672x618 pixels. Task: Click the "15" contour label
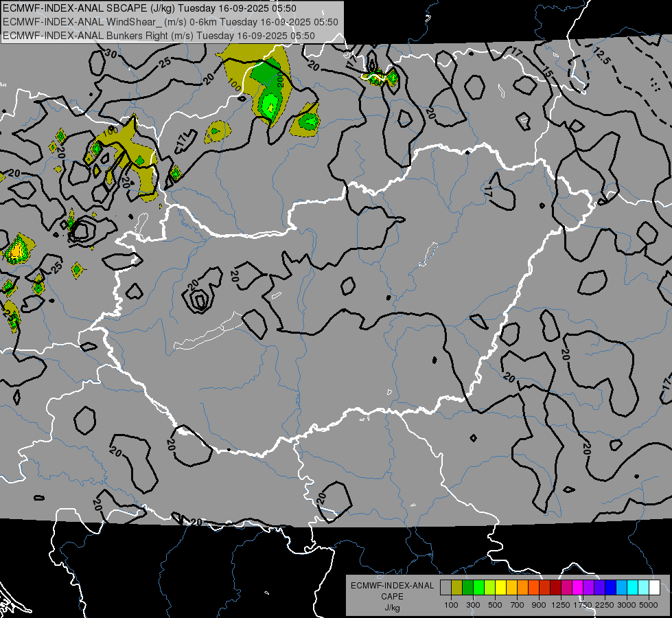(548, 73)
